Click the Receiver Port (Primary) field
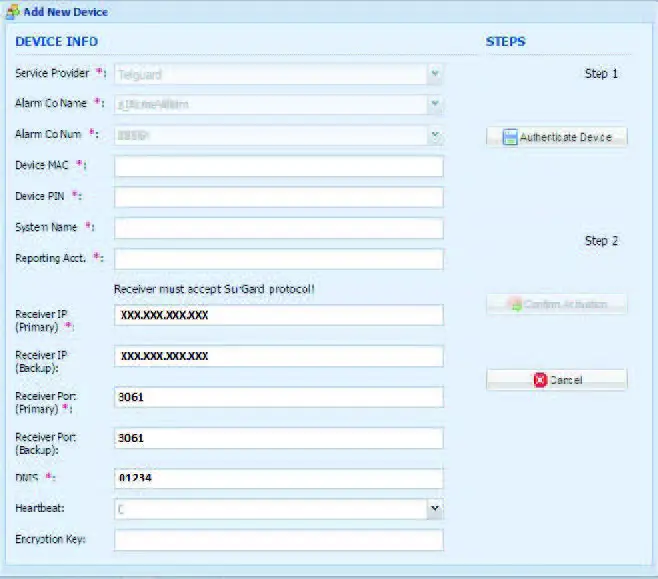The width and height of the screenshot is (658, 579). (x=279, y=397)
